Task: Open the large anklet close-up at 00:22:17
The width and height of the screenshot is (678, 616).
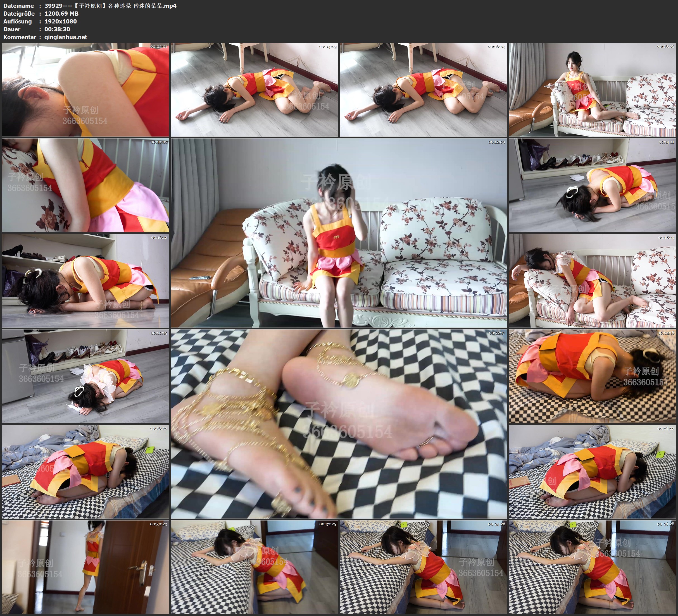Action: point(339,424)
